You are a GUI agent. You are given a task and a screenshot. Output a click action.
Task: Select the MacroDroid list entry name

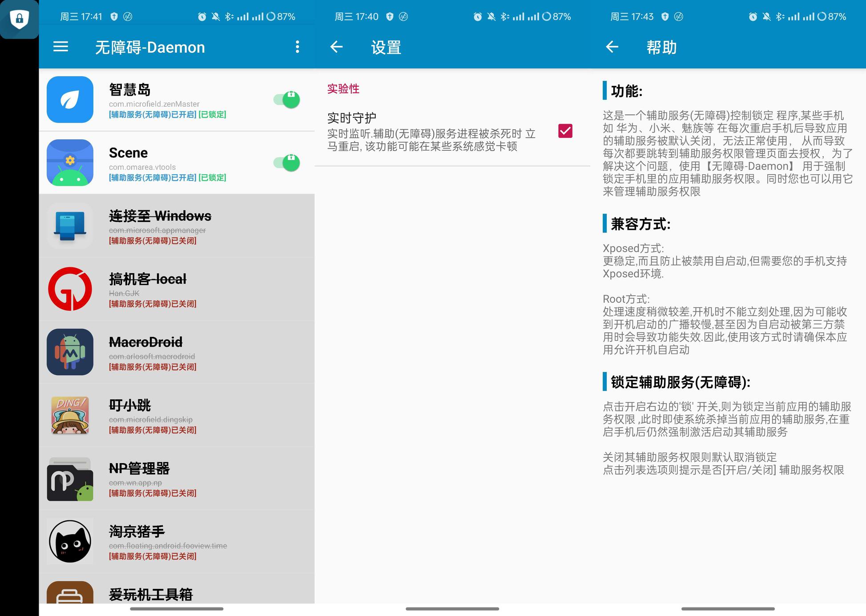tap(146, 342)
